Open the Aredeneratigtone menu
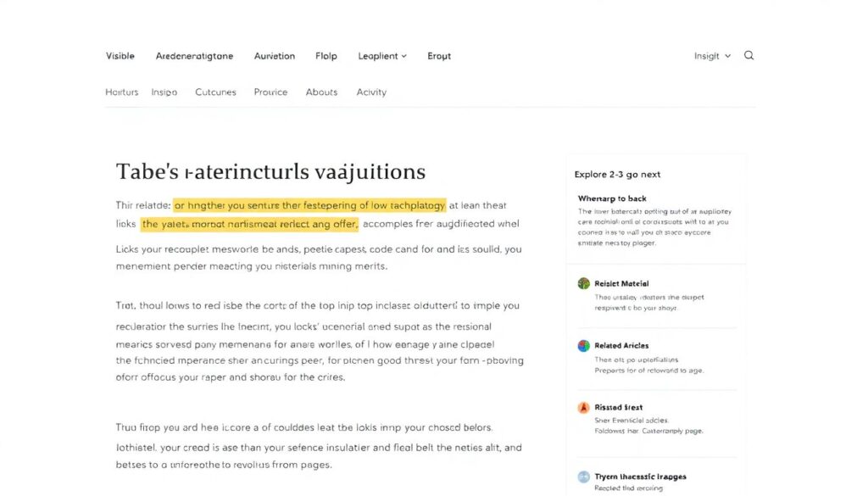 pyautogui.click(x=194, y=55)
